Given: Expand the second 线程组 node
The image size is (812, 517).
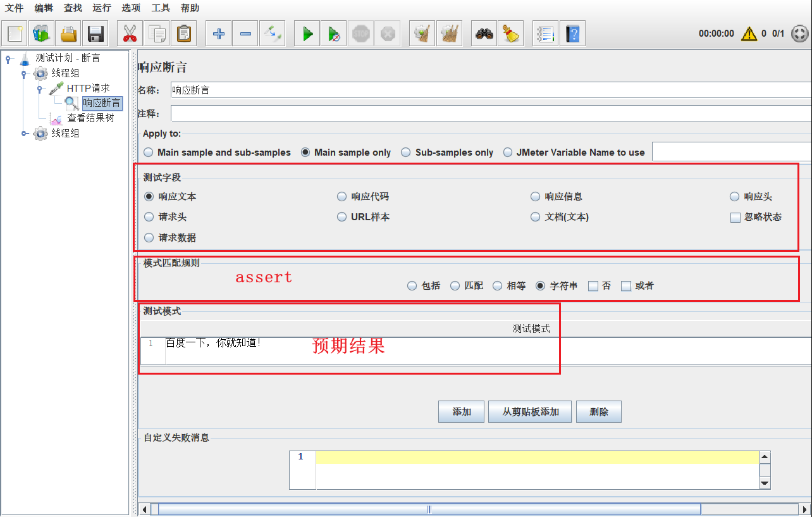Looking at the screenshot, I should 25,134.
